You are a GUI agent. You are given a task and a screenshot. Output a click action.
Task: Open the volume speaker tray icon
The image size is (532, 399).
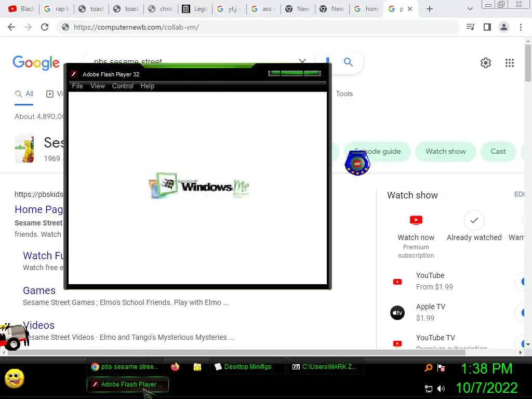coord(441,389)
